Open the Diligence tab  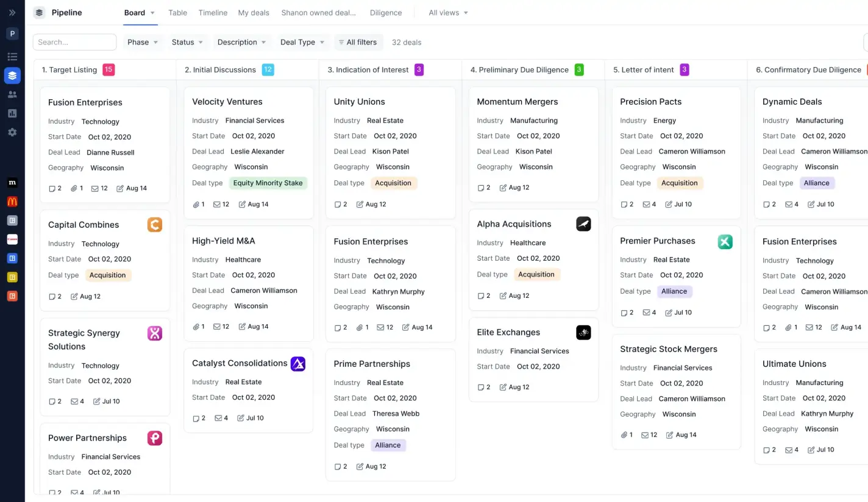click(385, 12)
